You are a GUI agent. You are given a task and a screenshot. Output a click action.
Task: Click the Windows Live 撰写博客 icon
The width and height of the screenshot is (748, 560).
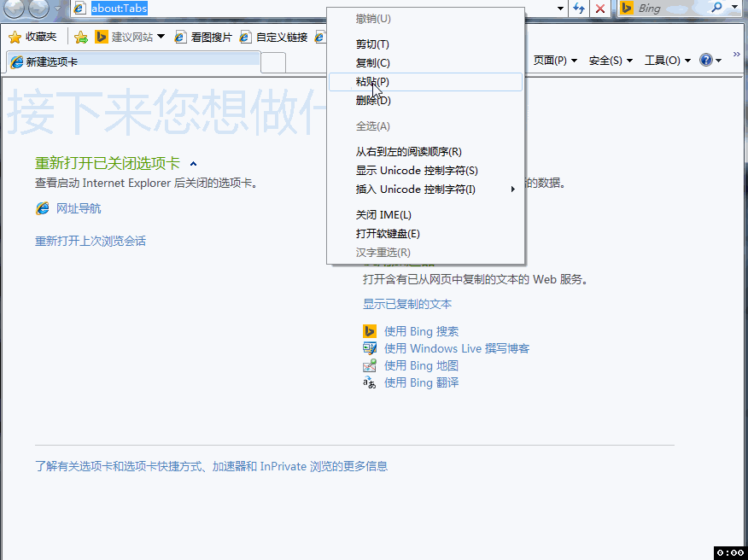click(x=370, y=347)
